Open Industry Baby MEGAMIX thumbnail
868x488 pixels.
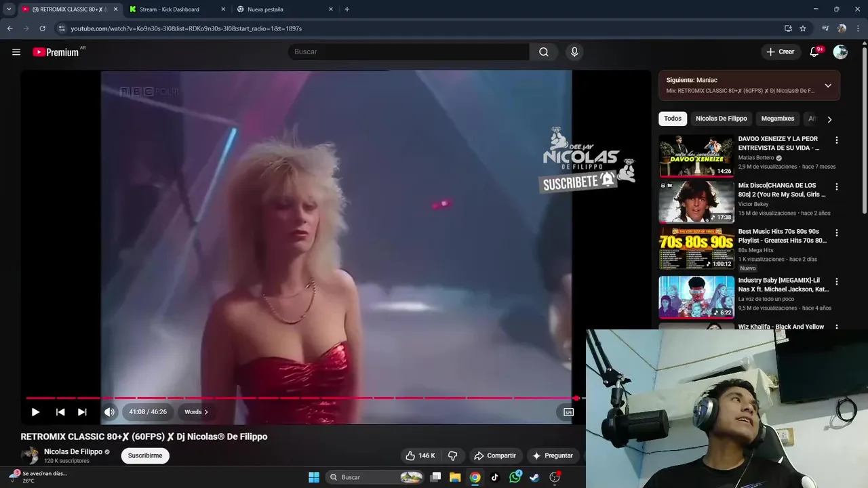pos(696,297)
